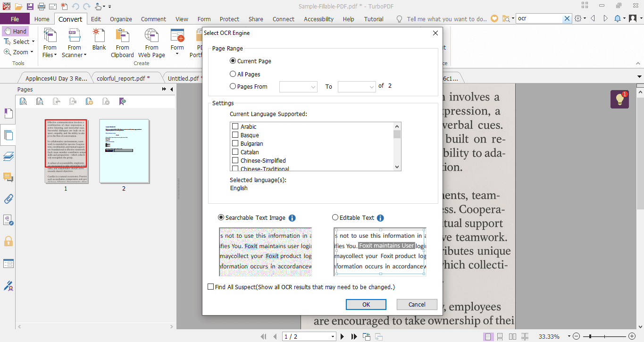The width and height of the screenshot is (644, 342).
Task: Enable the Arabic language checkbox
Action: [x=235, y=126]
